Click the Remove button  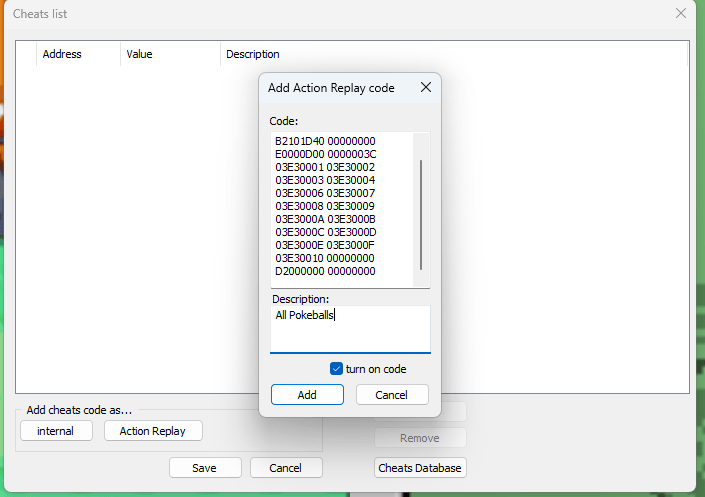(x=420, y=438)
